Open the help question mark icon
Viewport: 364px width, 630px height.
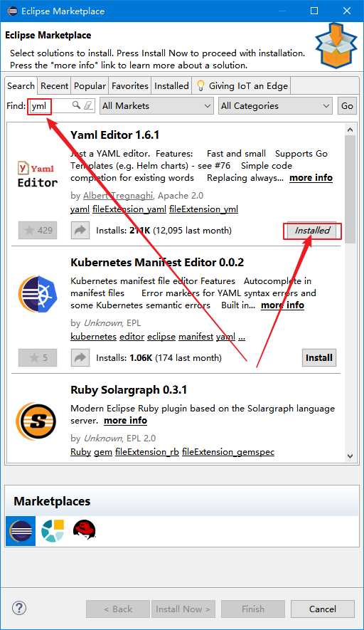coord(19,608)
